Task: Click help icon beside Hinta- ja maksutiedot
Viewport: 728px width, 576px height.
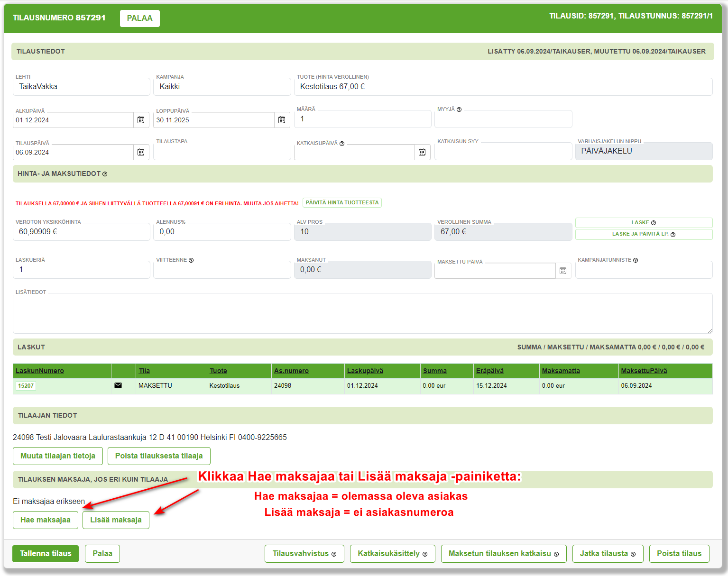Action: [x=105, y=174]
